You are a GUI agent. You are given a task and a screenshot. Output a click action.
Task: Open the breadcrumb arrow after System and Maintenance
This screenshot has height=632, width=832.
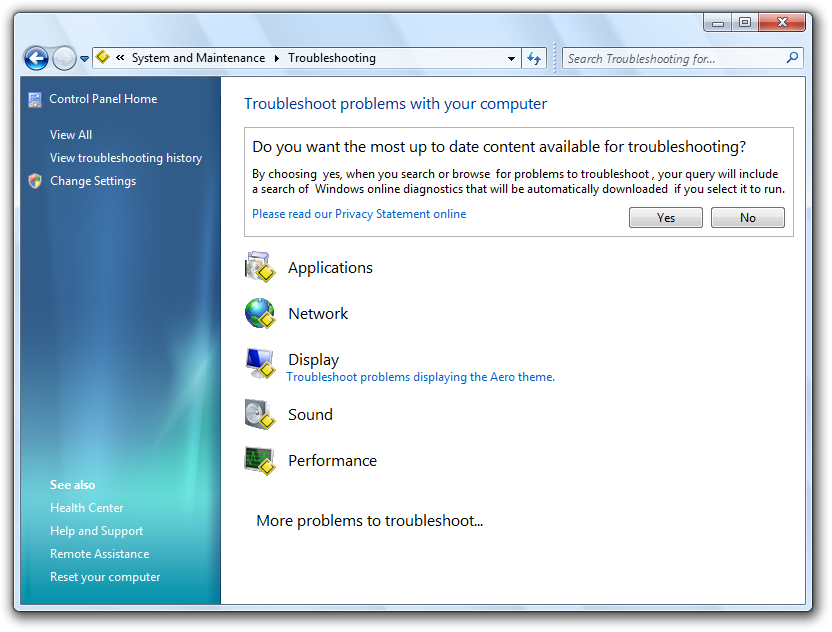pyautogui.click(x=276, y=58)
